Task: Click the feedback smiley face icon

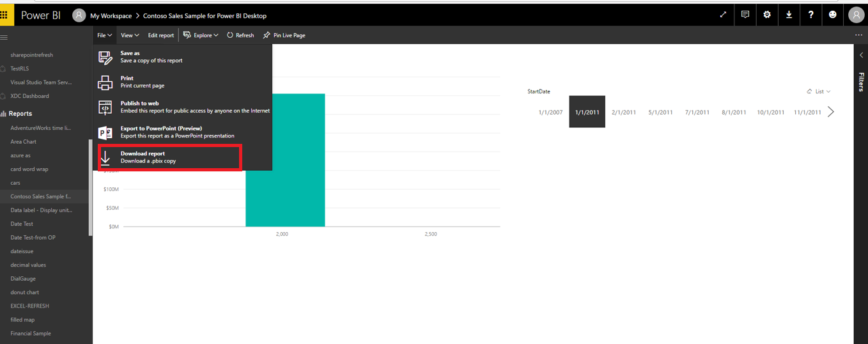Action: point(833,15)
